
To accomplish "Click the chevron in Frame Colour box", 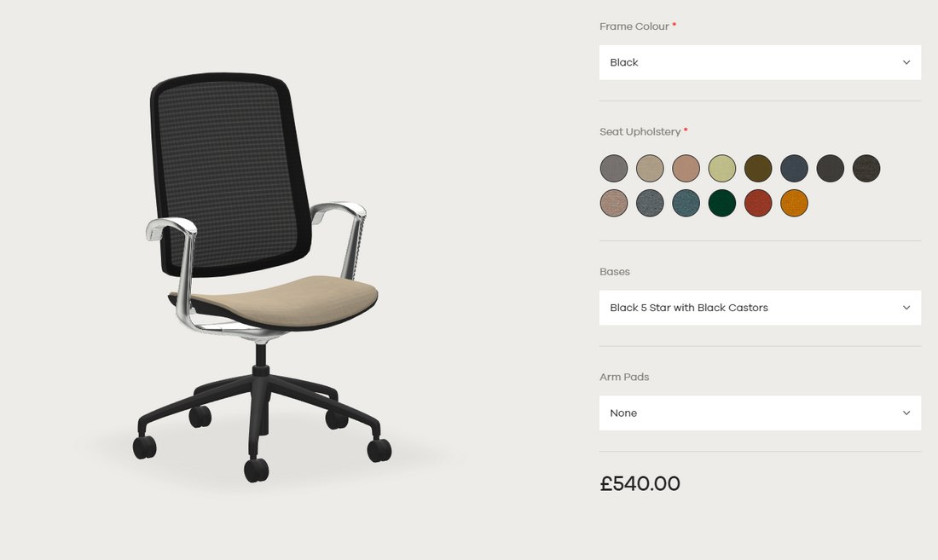I will tap(906, 62).
